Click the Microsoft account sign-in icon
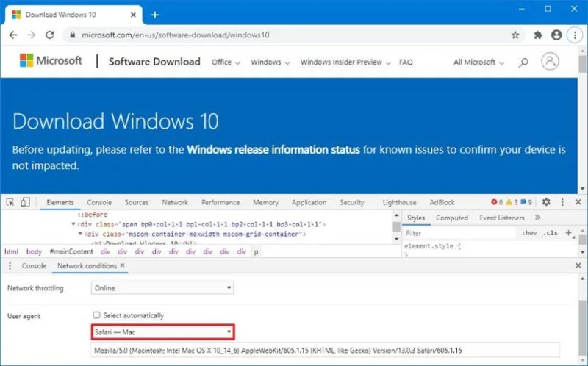The image size is (588, 366). (550, 61)
